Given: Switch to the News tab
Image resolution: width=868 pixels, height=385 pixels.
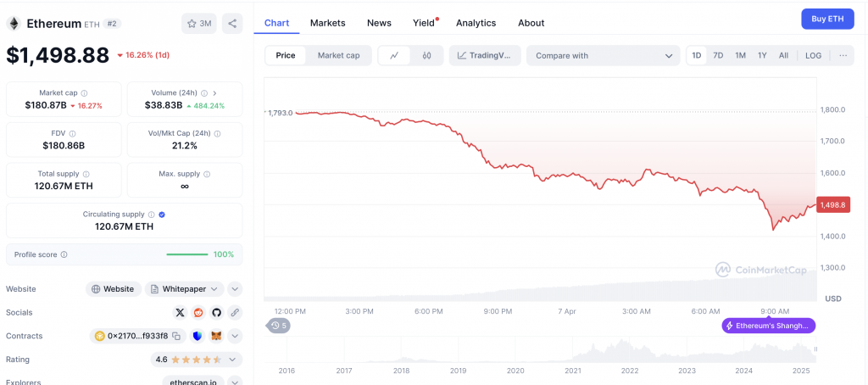Looking at the screenshot, I should coord(379,23).
